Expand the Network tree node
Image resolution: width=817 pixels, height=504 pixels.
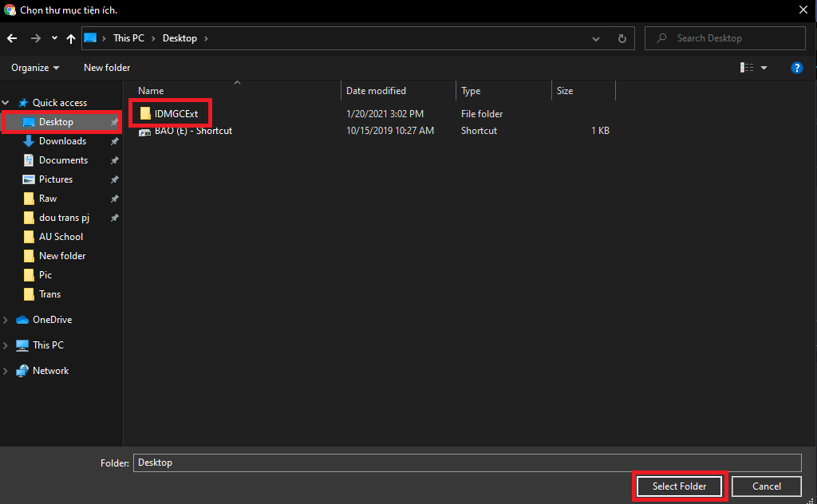(x=6, y=371)
